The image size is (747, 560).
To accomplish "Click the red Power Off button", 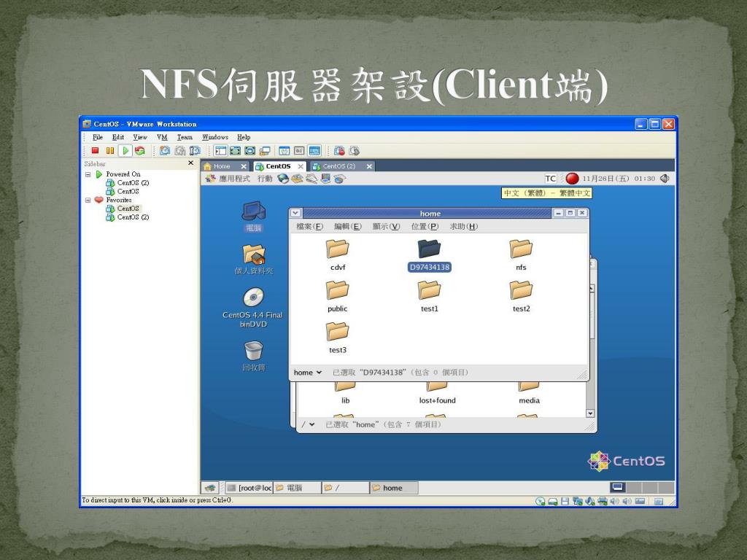I will 96,150.
